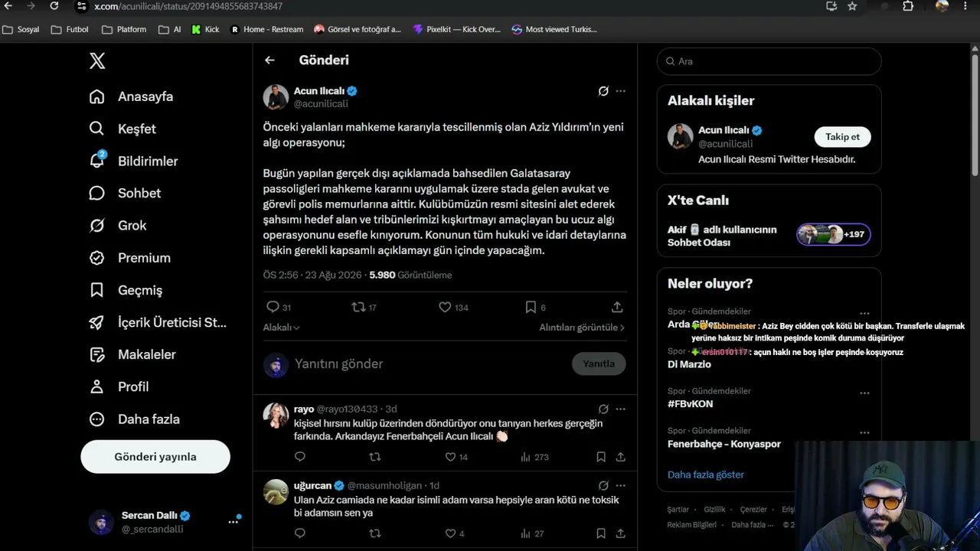
Task: Open Alıntıları görüntüle link
Action: [x=582, y=328]
